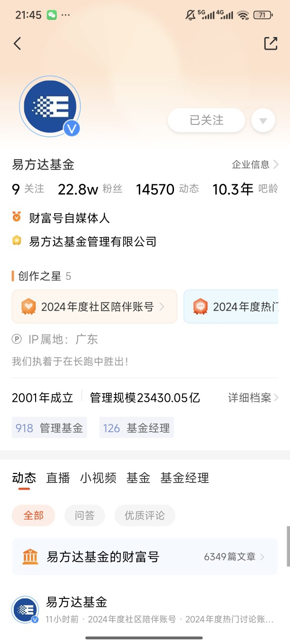This screenshot has width=290, height=644.
Task: Tap the back arrow icon
Action: pyautogui.click(x=18, y=44)
